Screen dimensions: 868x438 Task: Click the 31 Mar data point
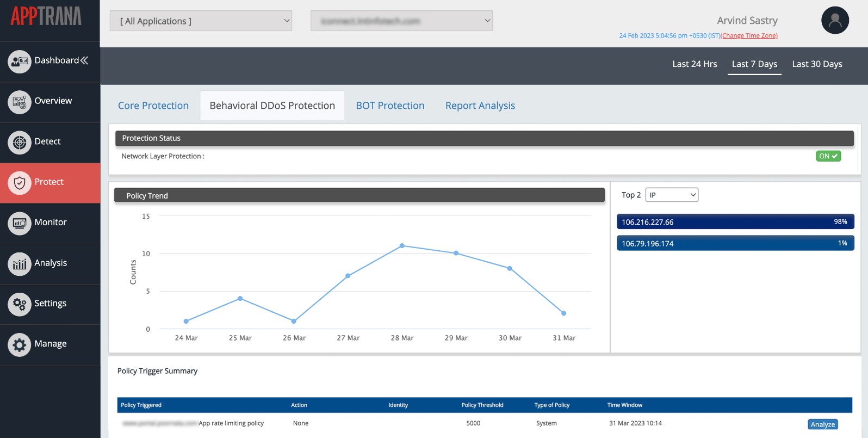pyautogui.click(x=563, y=313)
